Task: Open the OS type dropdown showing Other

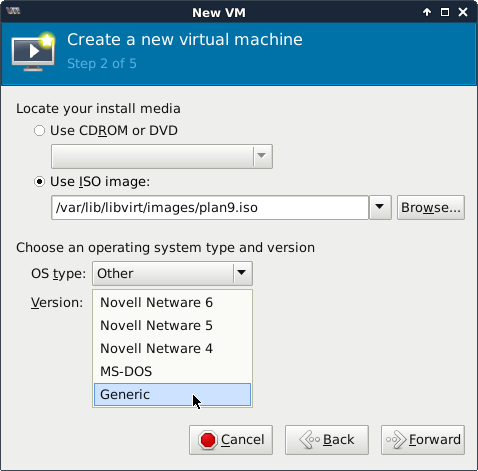Action: [172, 273]
